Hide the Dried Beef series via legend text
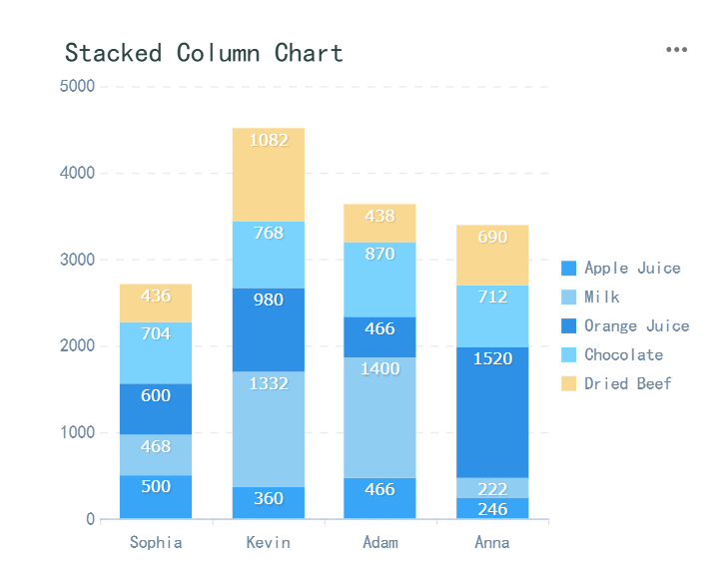728x586 pixels. (x=628, y=383)
